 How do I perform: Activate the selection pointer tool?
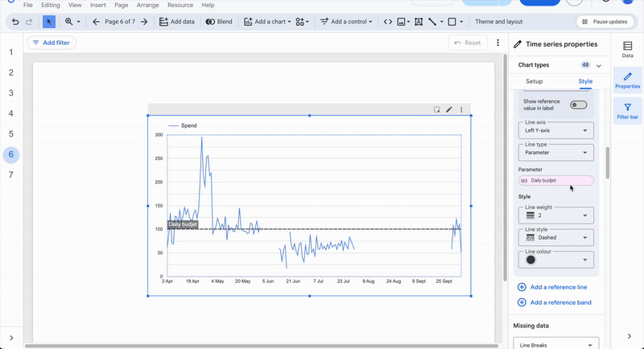(49, 22)
